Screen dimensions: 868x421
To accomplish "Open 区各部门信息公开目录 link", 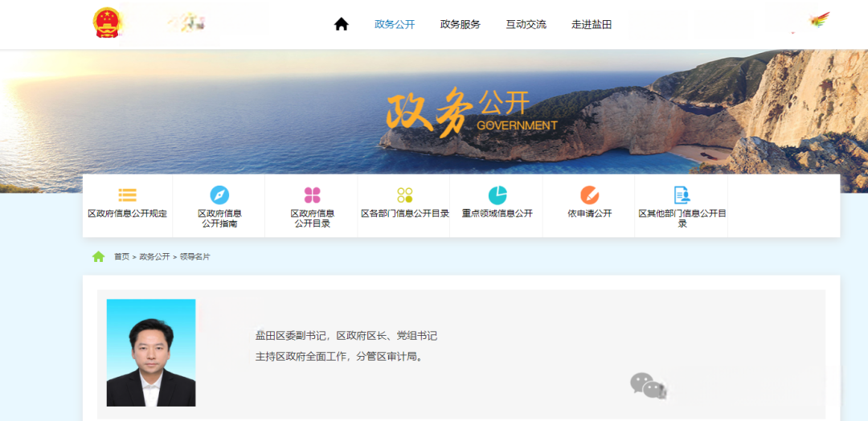I will (x=404, y=214).
